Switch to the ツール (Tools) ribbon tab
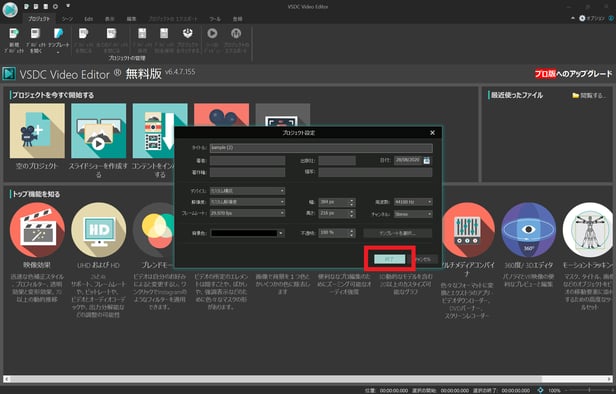 [215, 18]
